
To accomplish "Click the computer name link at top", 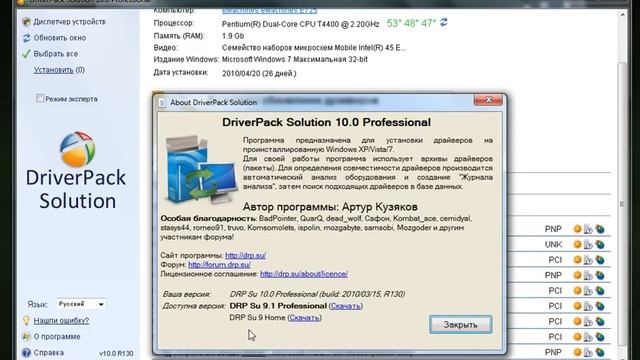I will [x=270, y=11].
